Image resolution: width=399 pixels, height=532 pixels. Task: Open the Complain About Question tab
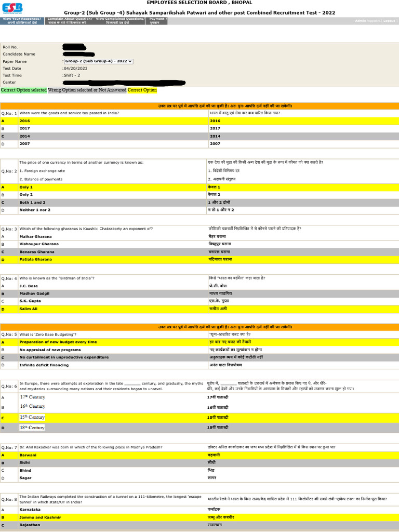click(x=70, y=21)
